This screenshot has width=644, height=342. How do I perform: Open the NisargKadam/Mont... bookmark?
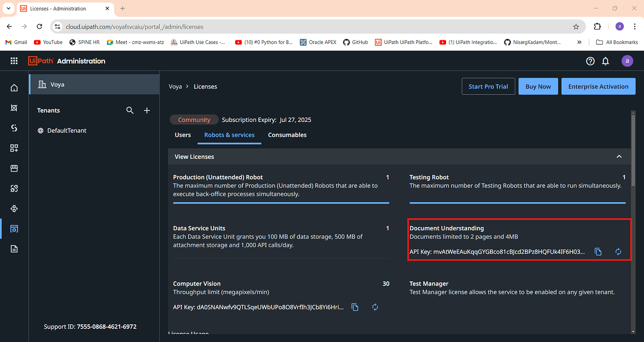pyautogui.click(x=532, y=42)
